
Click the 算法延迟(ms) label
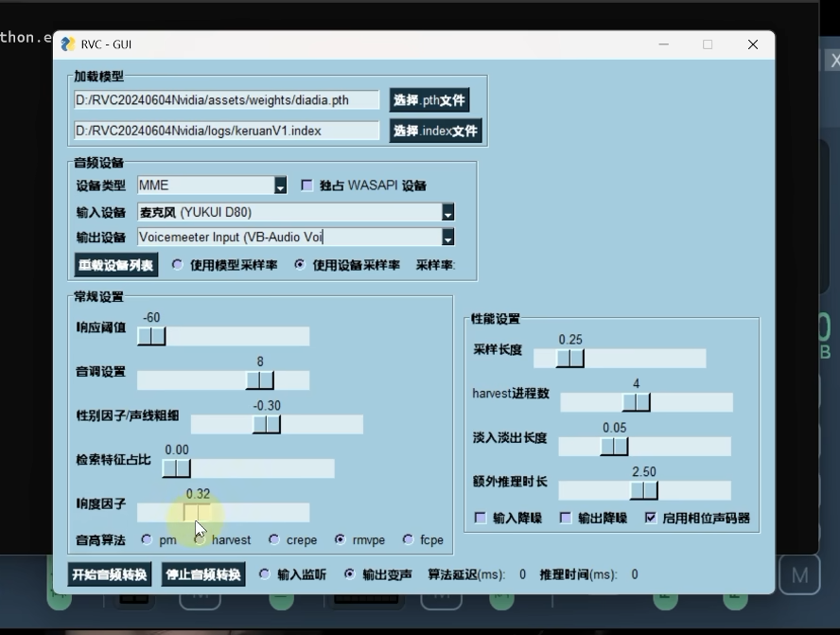[x=466, y=574]
